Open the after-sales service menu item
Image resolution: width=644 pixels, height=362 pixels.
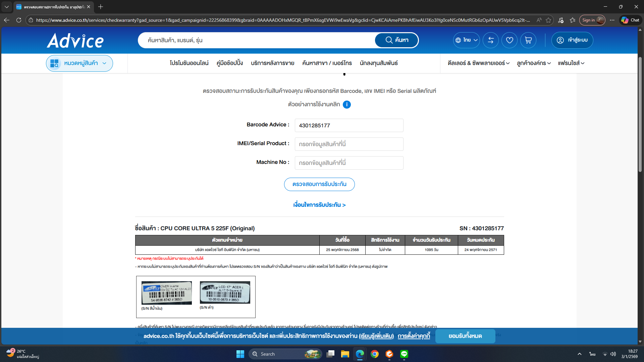pyautogui.click(x=272, y=63)
